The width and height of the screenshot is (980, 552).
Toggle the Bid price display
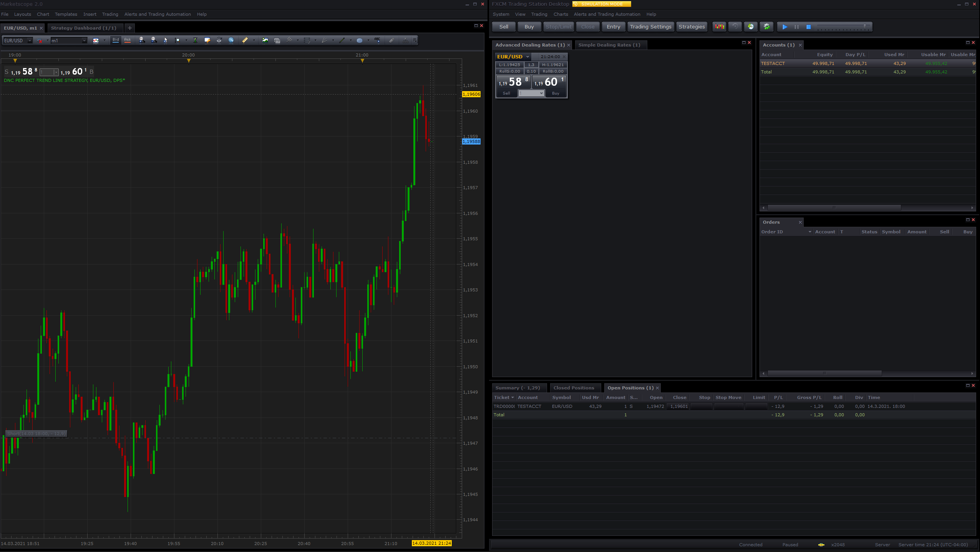pos(116,40)
